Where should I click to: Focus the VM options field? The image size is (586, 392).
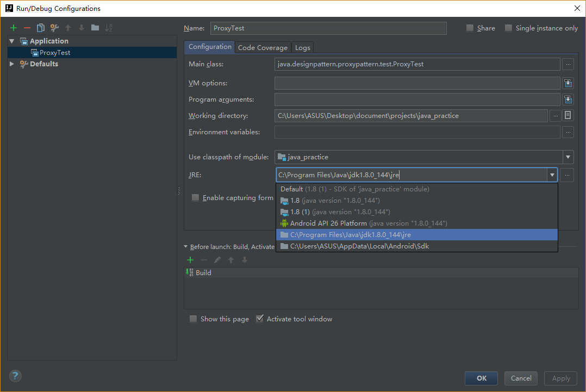(x=417, y=83)
